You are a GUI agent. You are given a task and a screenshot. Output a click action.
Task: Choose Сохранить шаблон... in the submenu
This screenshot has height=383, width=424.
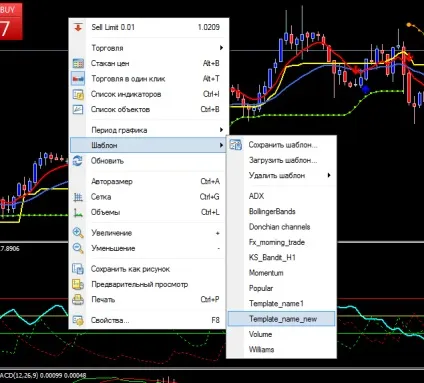281,145
